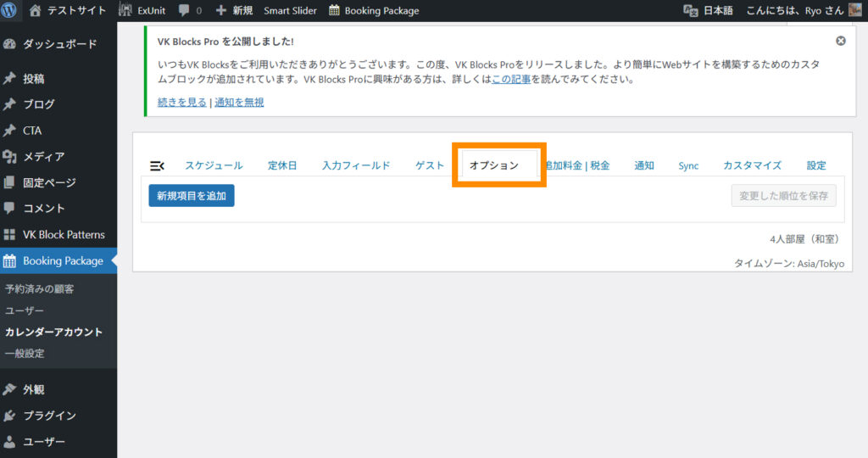Switch to the スケジュール tab
The width and height of the screenshot is (868, 458).
(x=214, y=165)
